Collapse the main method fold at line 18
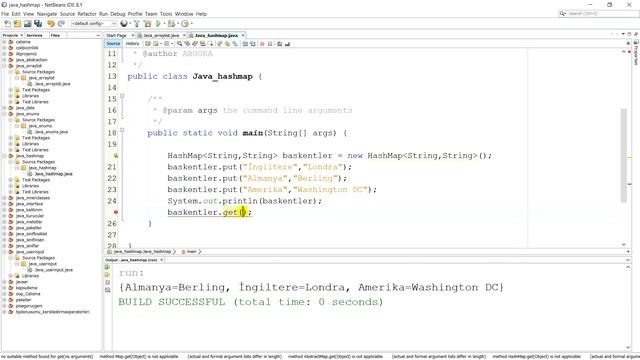This screenshot has width=640, height=360. (122, 130)
